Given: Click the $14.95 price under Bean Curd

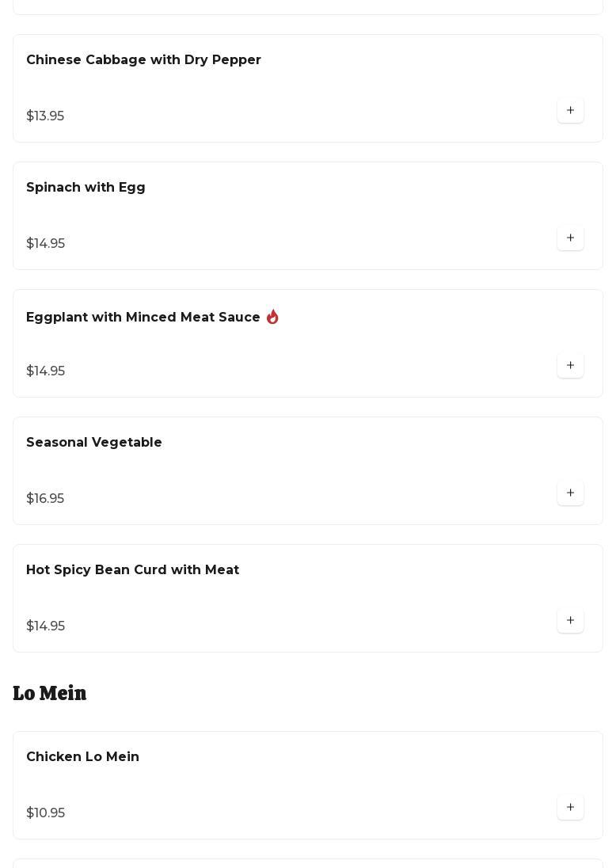Looking at the screenshot, I should click(x=45, y=626).
